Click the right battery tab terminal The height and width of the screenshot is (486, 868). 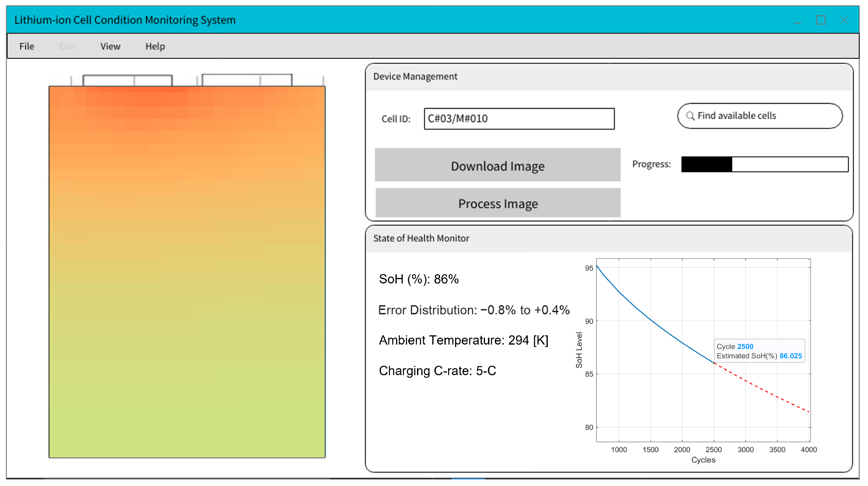point(247,80)
